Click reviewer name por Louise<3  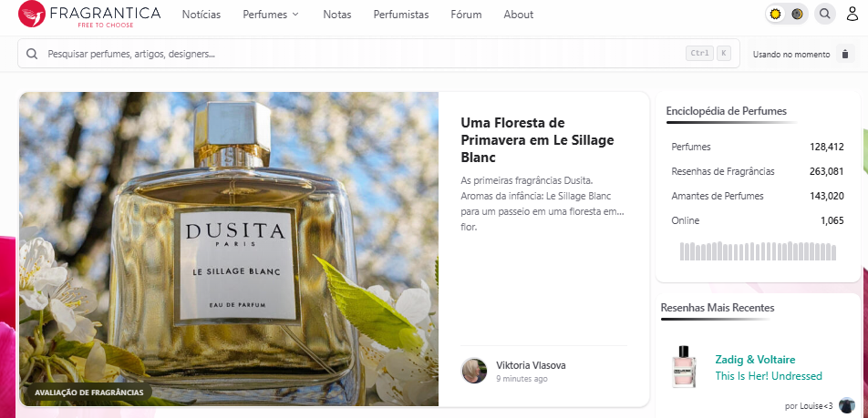809,406
